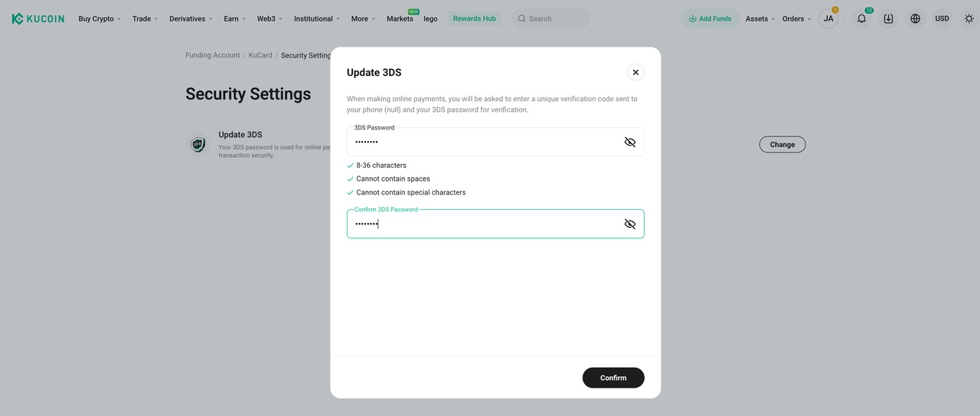
Task: Switch theme with the sun icon
Action: click(969, 18)
